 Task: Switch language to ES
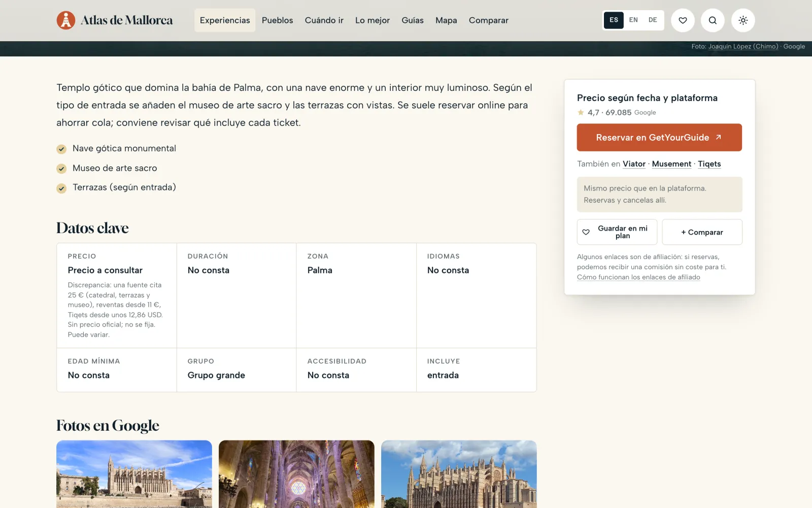pyautogui.click(x=614, y=20)
